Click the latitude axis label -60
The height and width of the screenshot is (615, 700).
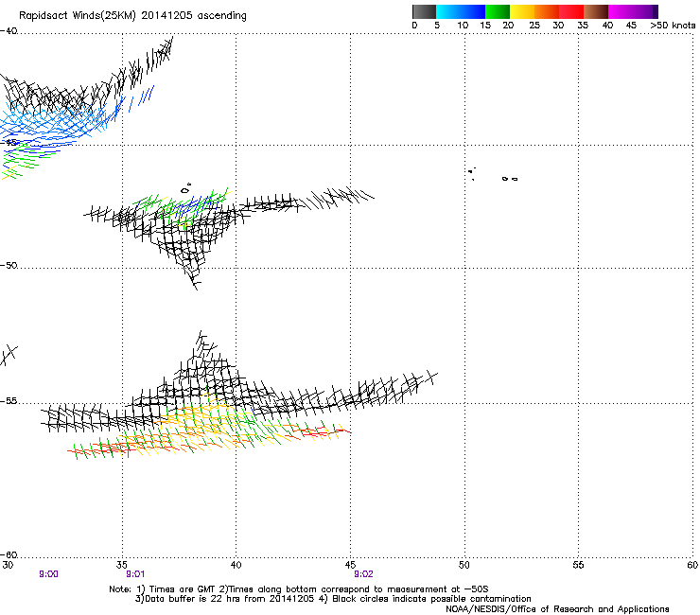(x=9, y=555)
